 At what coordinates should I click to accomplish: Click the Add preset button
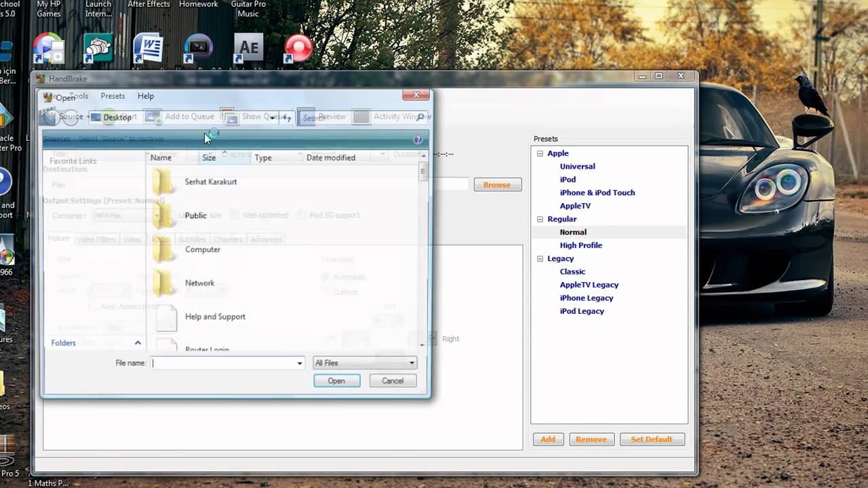pos(548,439)
